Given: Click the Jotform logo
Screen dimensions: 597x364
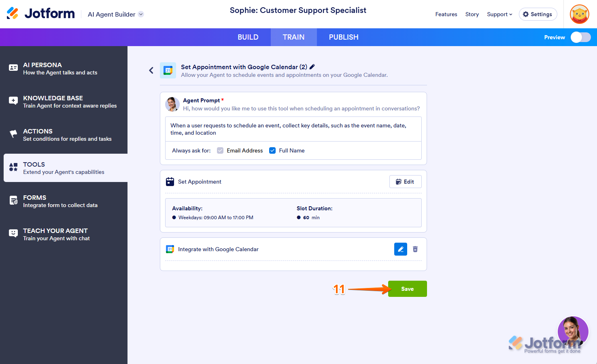Looking at the screenshot, I should tap(41, 13).
